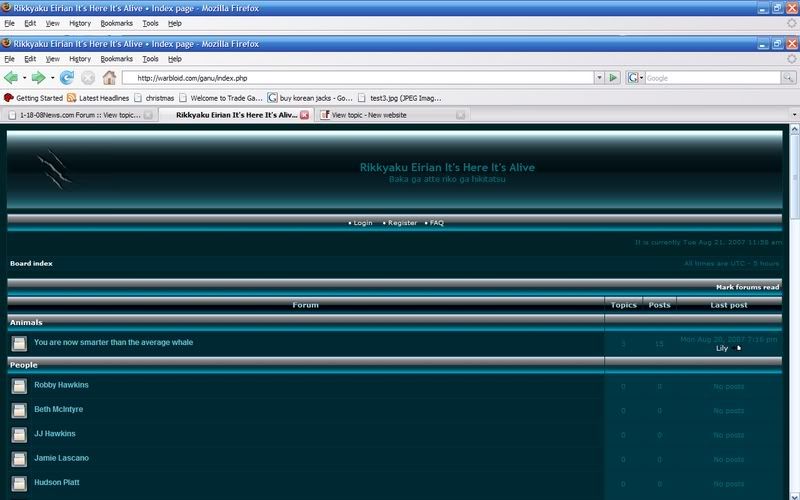The width and height of the screenshot is (800, 500).
Task: Click the forum icon beside JJ Hawkins
Action: click(x=19, y=435)
